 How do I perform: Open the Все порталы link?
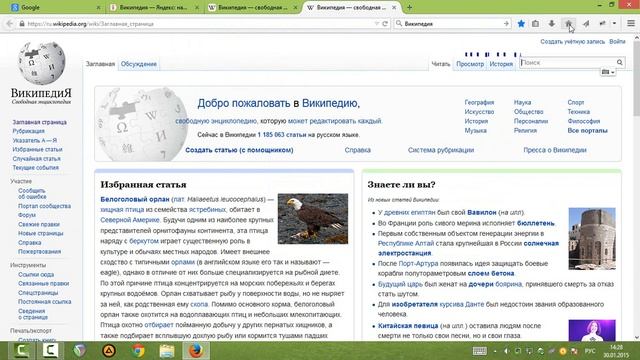click(x=587, y=131)
